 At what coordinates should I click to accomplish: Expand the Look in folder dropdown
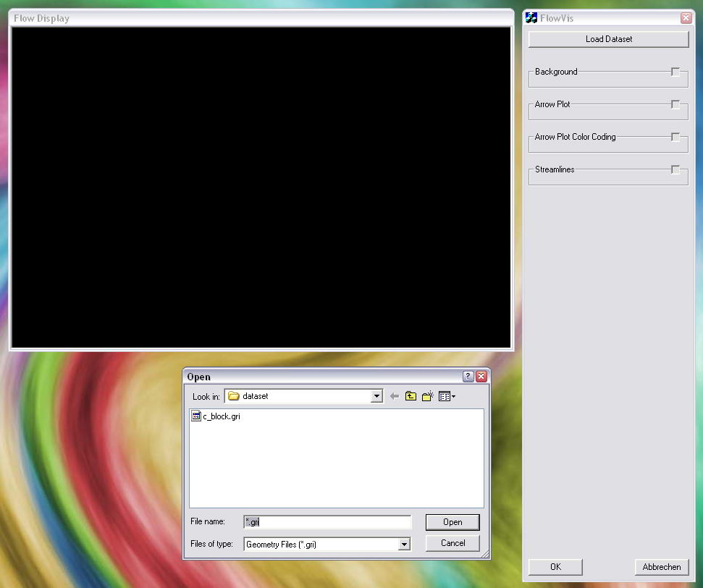(x=376, y=396)
